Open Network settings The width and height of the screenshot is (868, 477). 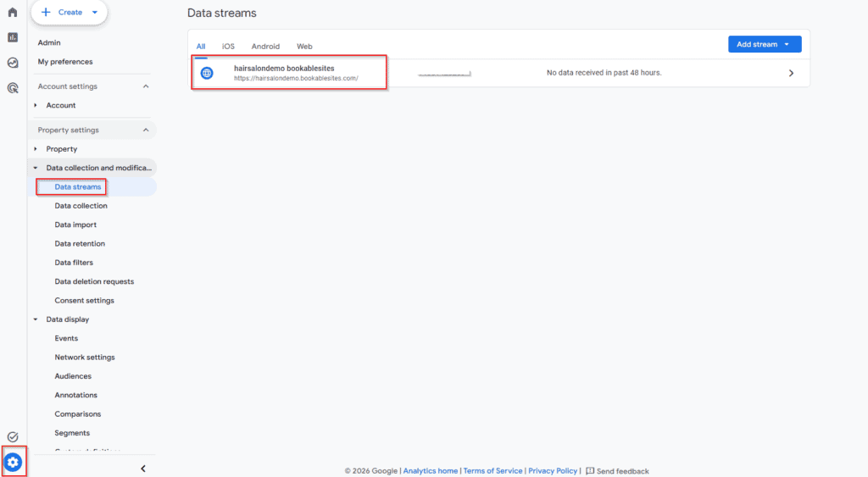85,357
